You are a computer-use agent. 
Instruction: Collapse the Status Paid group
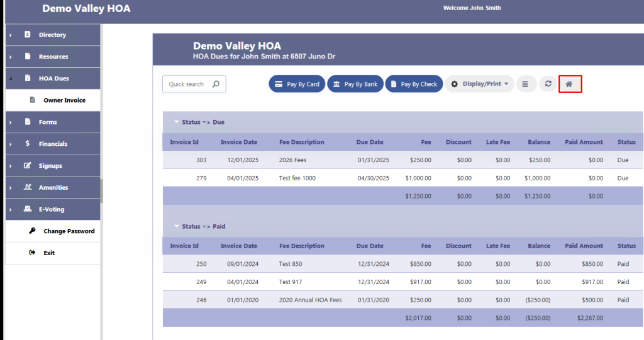coord(177,226)
